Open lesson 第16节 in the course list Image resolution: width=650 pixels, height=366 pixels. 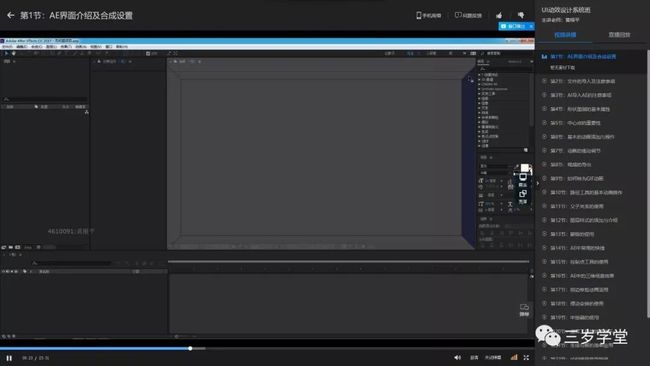[x=582, y=276]
